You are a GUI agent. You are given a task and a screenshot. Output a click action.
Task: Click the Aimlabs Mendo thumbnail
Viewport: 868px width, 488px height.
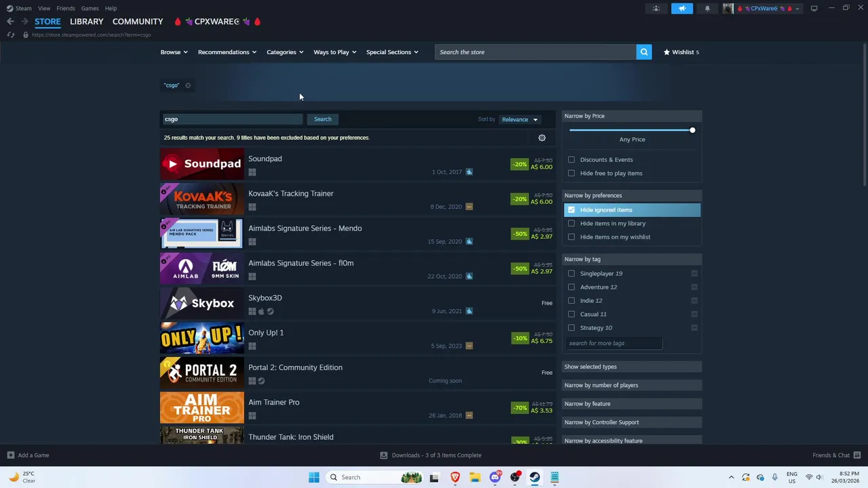(x=201, y=234)
